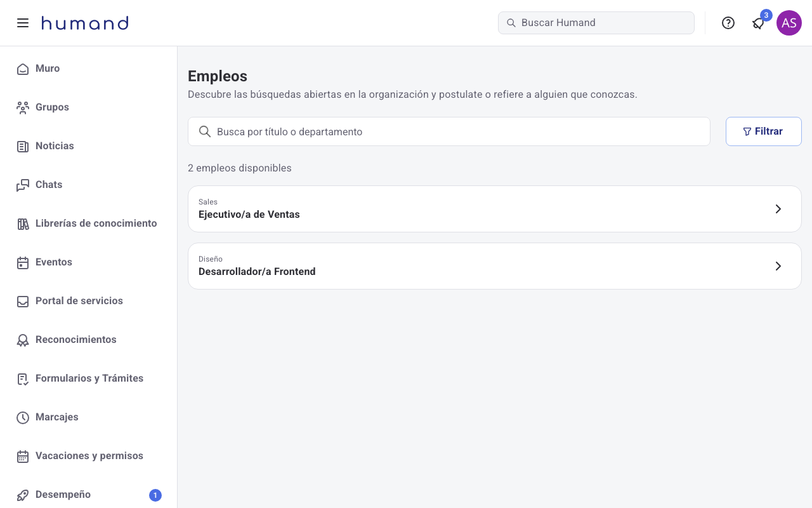Click the Empleos page heading

pos(218,76)
